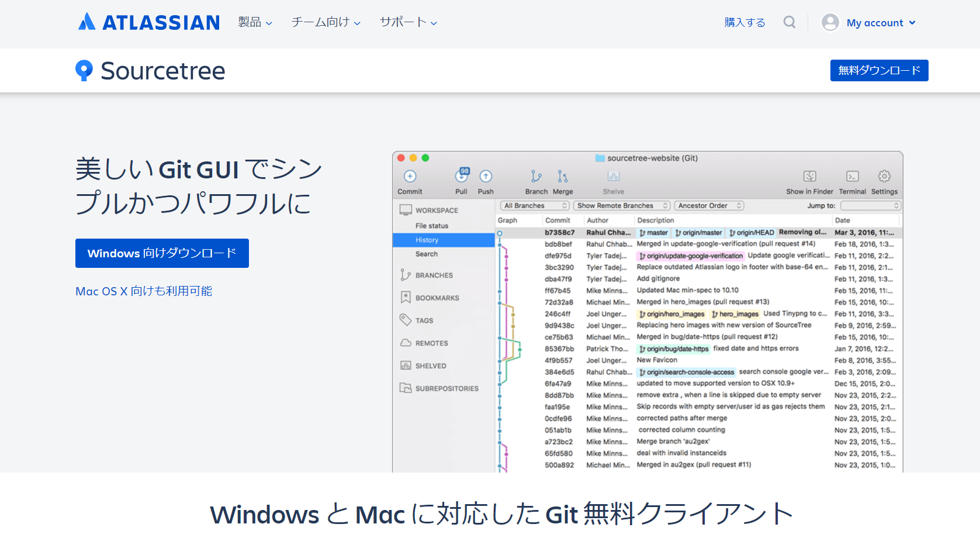
Task: Click the Push icon
Action: point(486,176)
